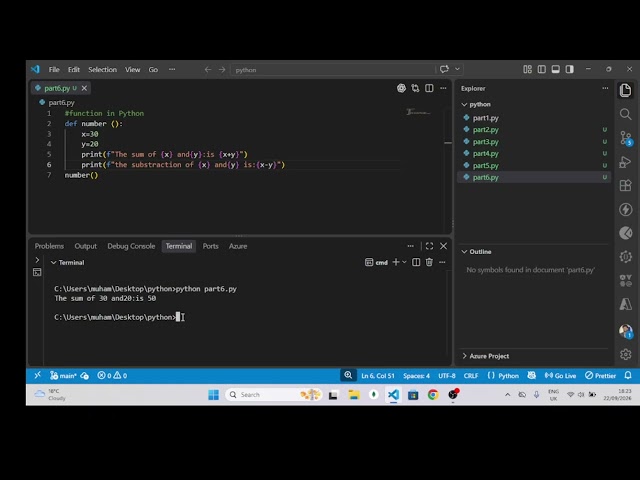Switch to the Problems tab
This screenshot has height=480, width=640.
point(49,246)
